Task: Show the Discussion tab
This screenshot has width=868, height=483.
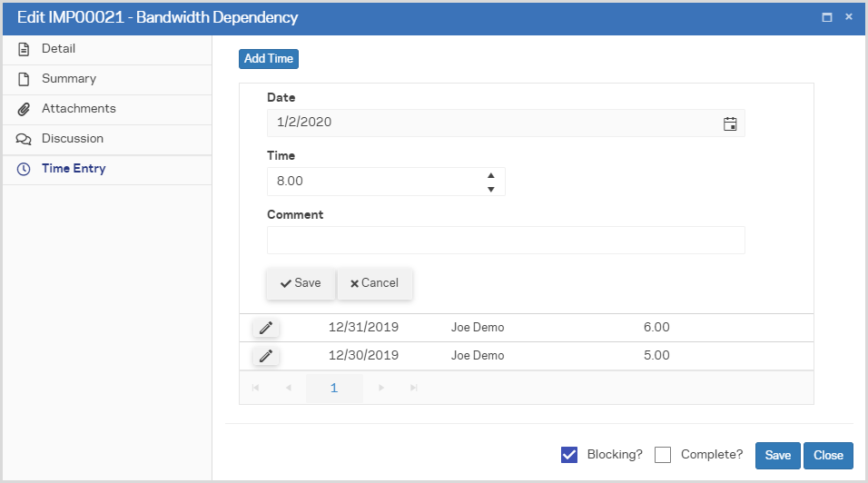Action: (72, 139)
